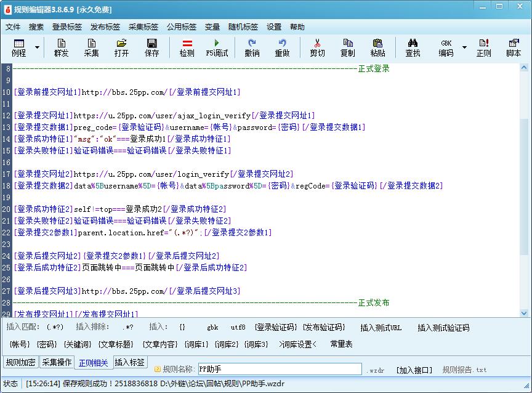This screenshot has width=532, height=393.
Task: Save the rule with the 保存 icon
Action: point(151,47)
